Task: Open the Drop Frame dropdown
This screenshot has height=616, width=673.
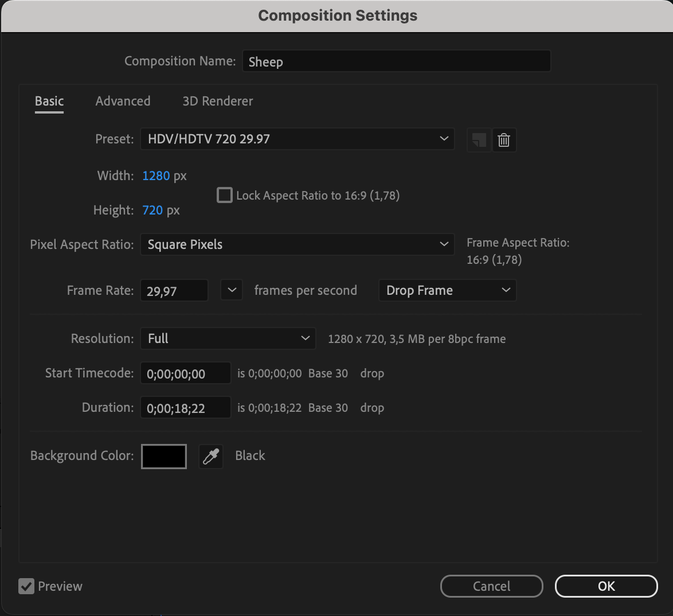Action: (447, 290)
